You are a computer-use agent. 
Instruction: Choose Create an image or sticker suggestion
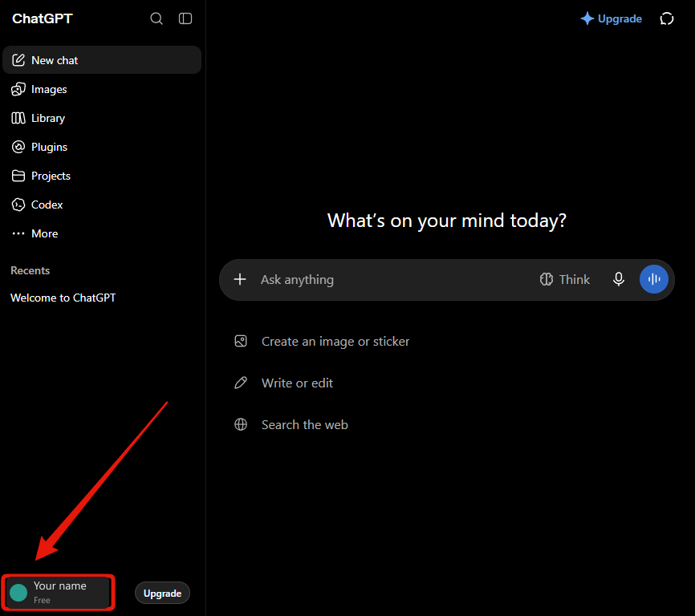click(x=322, y=341)
